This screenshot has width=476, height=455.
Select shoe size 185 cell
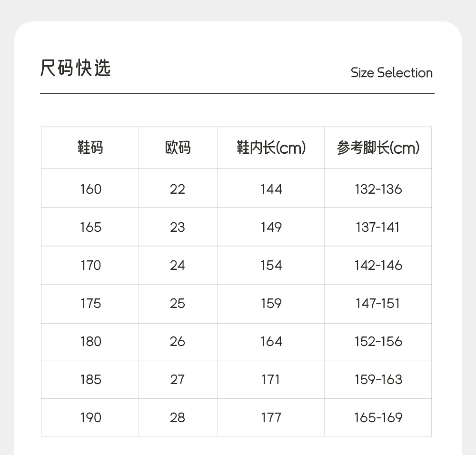coord(90,379)
